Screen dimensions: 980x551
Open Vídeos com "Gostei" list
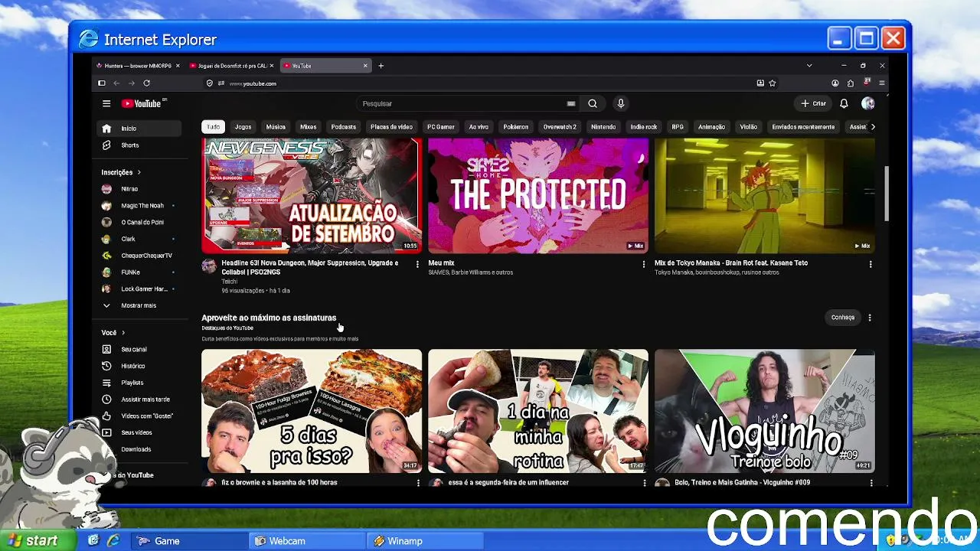coord(139,416)
